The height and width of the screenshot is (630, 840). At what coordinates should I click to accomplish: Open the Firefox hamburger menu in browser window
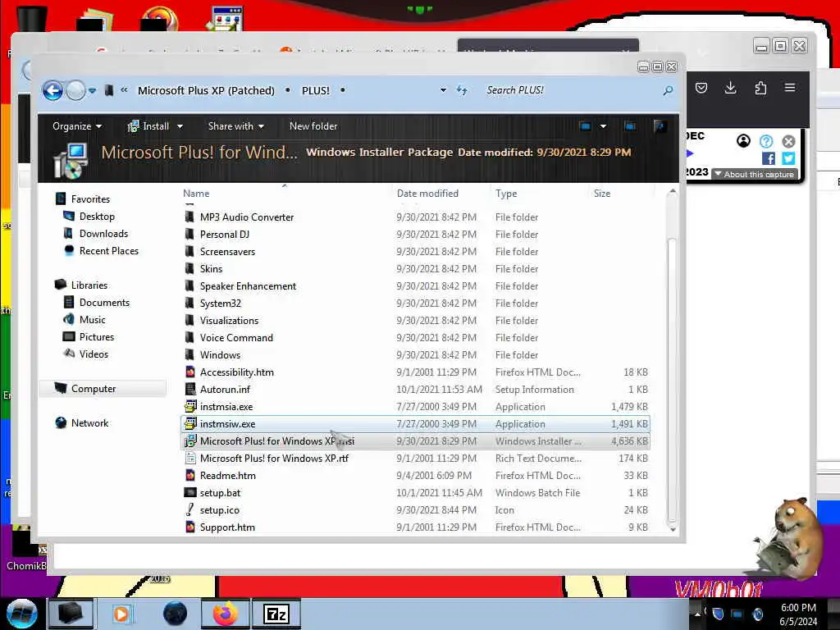point(790,88)
